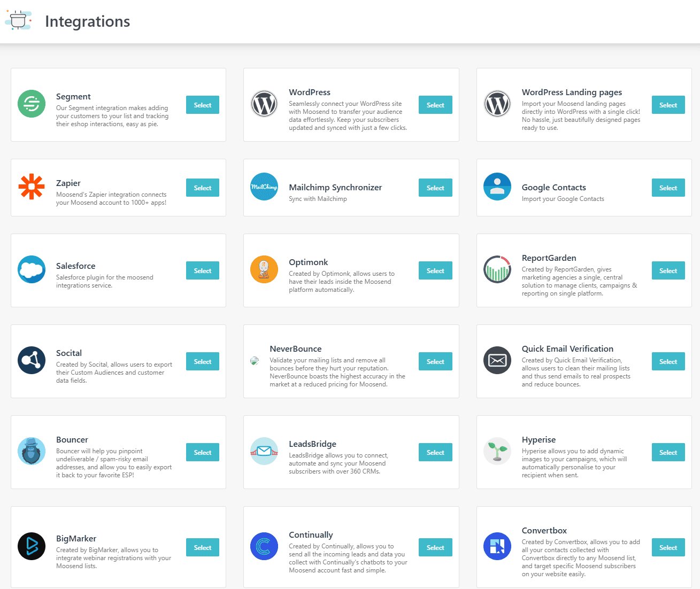Viewport: 700px width, 589px height.
Task: Select the WordPress integration
Action: 435,105
